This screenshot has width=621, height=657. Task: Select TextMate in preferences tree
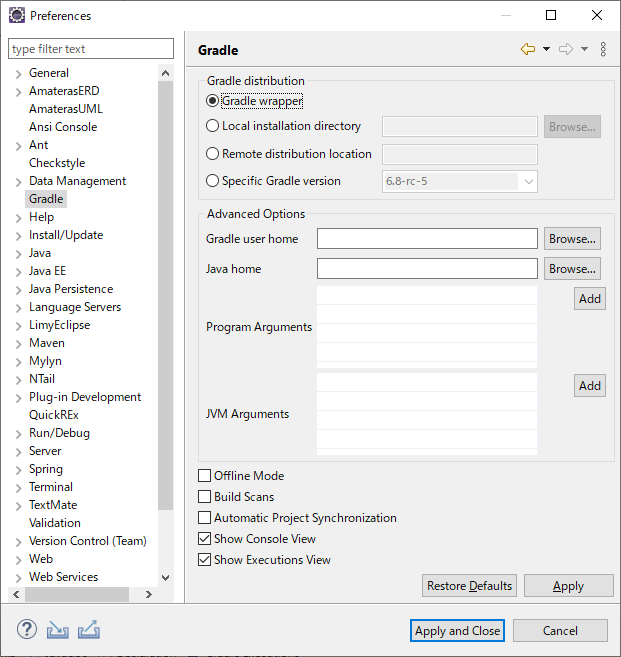pos(53,505)
